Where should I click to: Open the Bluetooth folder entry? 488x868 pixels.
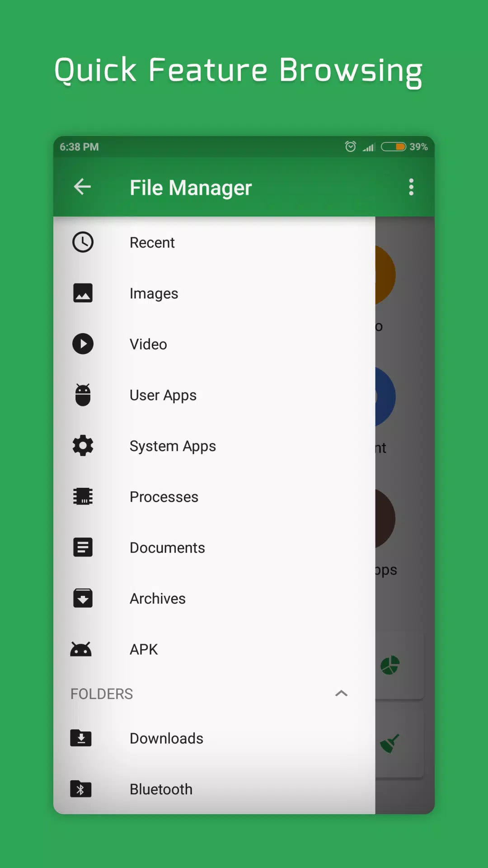(x=214, y=789)
